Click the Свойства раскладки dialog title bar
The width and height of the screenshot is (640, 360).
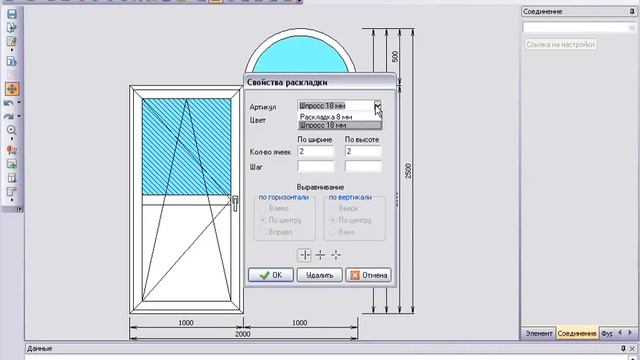pyautogui.click(x=320, y=82)
